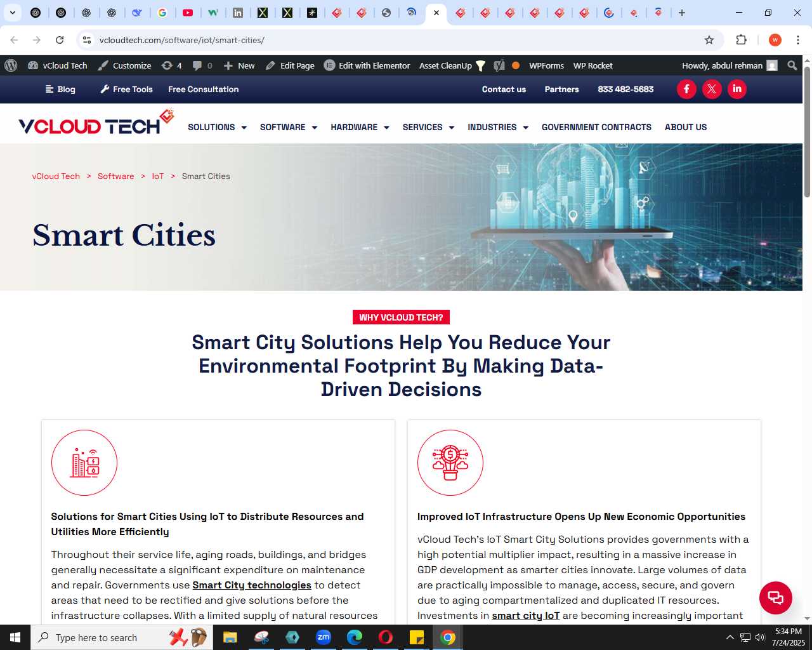Open Customize in admin bar
This screenshot has width=812, height=650.
point(124,65)
